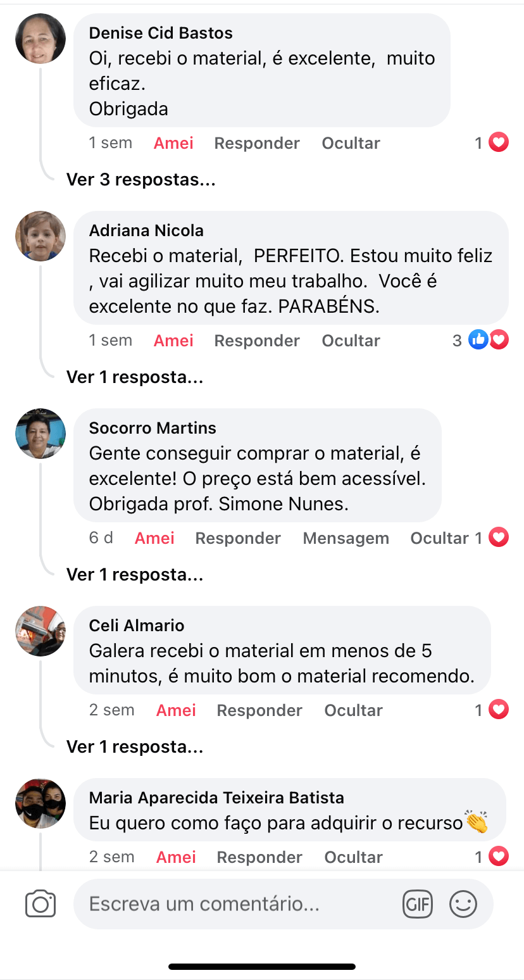Expand Ver 1 resposta under Celi's comment
The width and height of the screenshot is (524, 980).
tap(135, 747)
